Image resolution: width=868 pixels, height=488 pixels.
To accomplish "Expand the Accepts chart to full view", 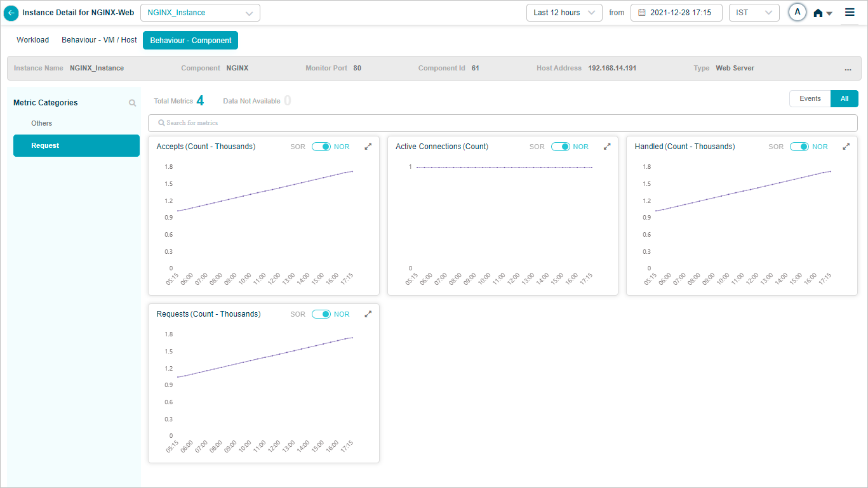I will (x=368, y=147).
